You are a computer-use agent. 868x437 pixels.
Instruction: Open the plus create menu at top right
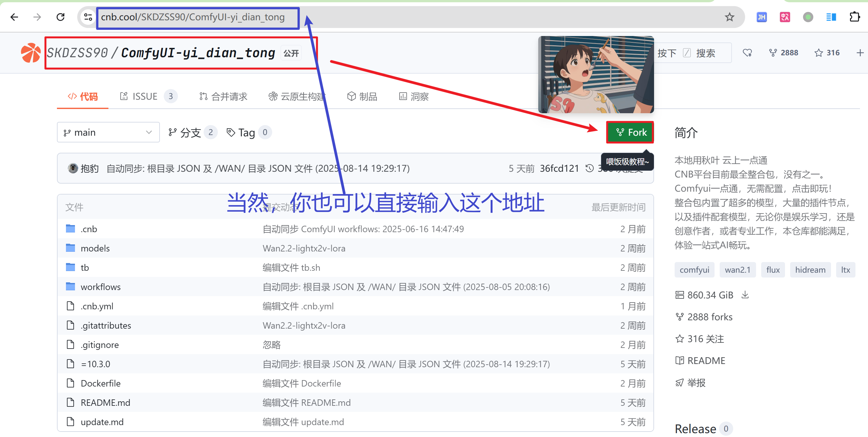(860, 52)
